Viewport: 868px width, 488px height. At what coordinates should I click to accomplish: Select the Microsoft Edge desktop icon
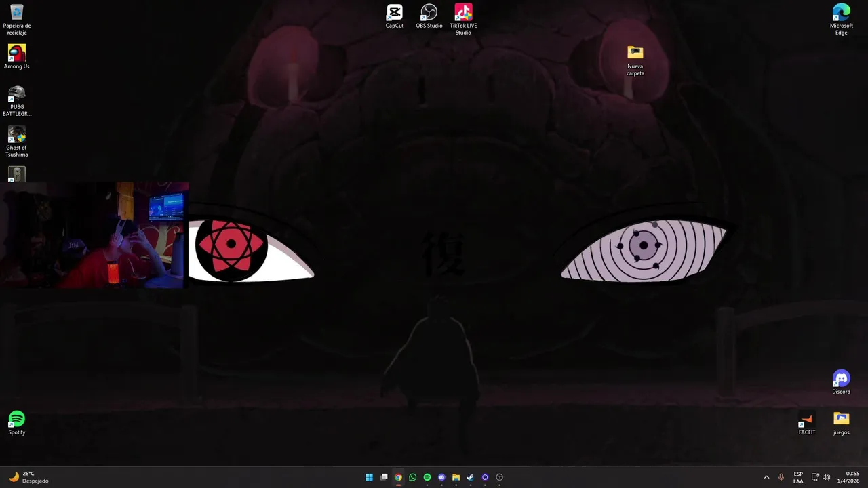pos(842,20)
